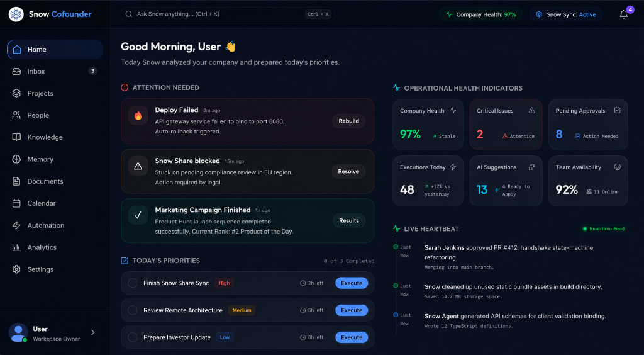644x355 pixels.
Task: Click the High priority tag
Action: [x=225, y=283]
